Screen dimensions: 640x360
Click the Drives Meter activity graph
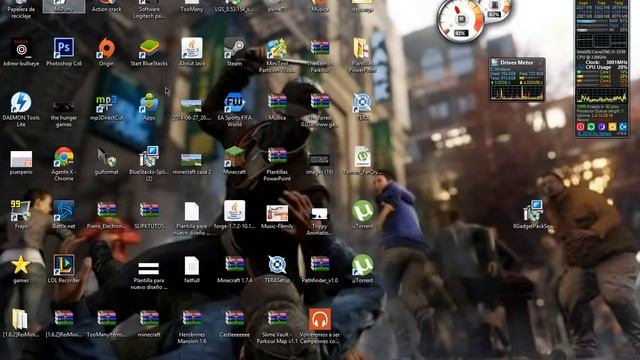[x=517, y=93]
